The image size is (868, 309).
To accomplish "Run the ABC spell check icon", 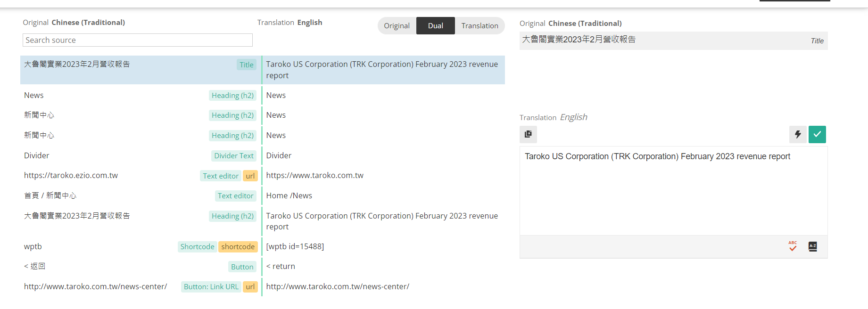I will click(793, 246).
